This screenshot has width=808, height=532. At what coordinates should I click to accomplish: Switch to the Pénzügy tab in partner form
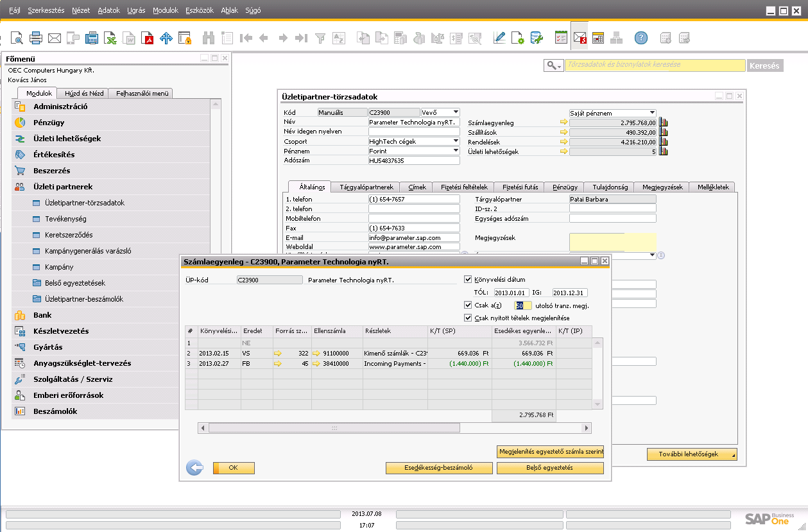tap(565, 187)
